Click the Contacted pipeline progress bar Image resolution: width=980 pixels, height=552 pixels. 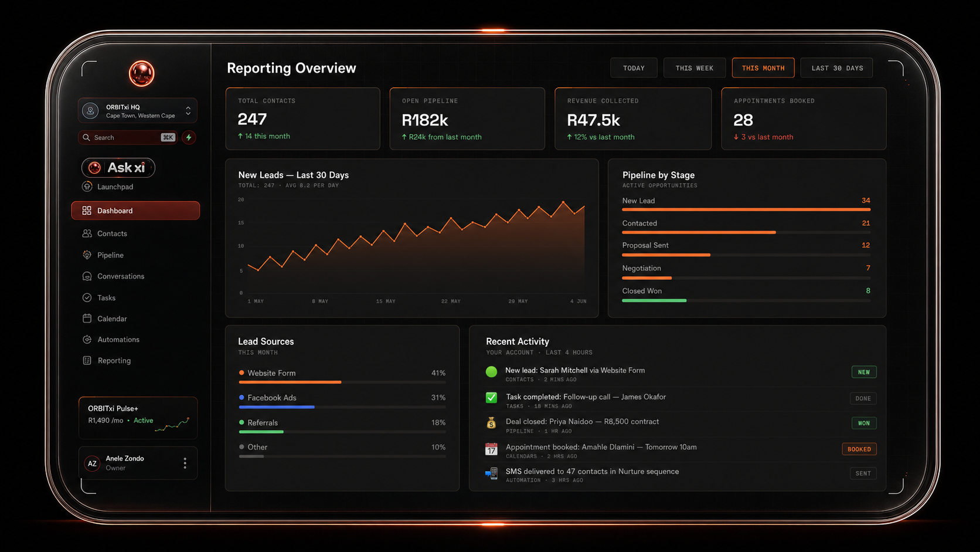click(746, 232)
